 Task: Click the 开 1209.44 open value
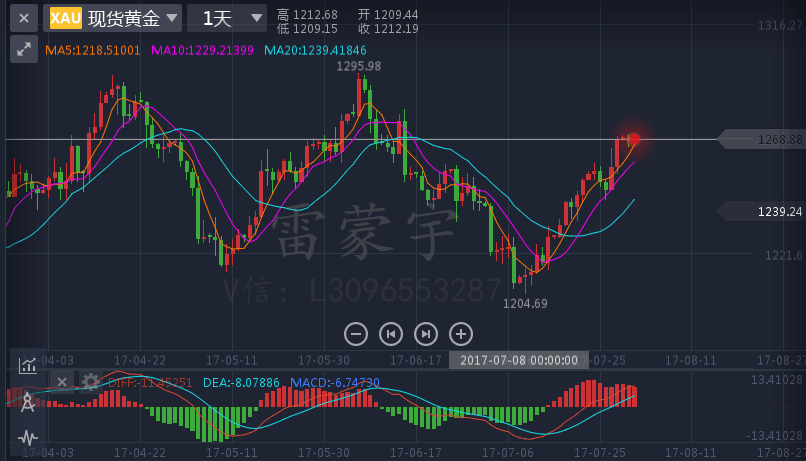click(x=388, y=14)
